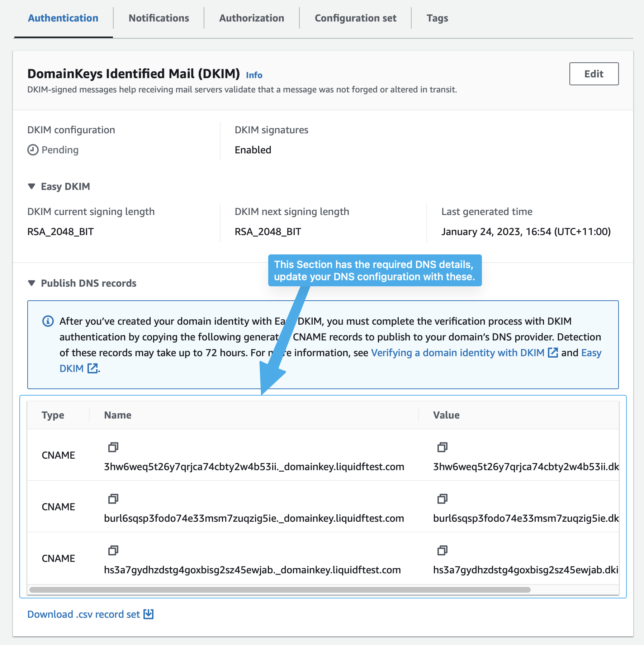Screen dimensions: 644x645
Task: Select the Configuration set tab
Action: [x=355, y=18]
